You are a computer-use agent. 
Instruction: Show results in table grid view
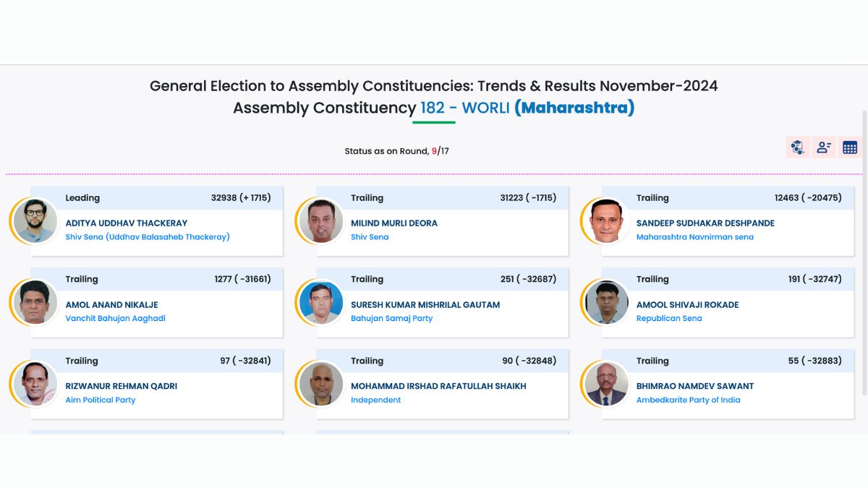[850, 147]
